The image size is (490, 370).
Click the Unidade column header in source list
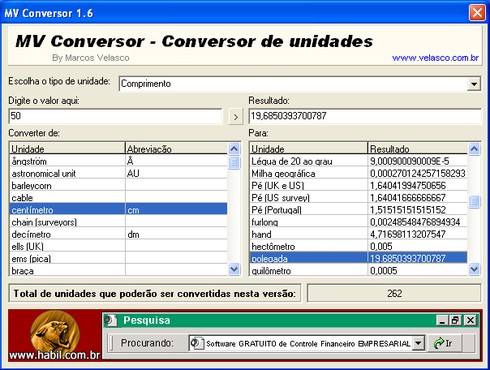[67, 148]
